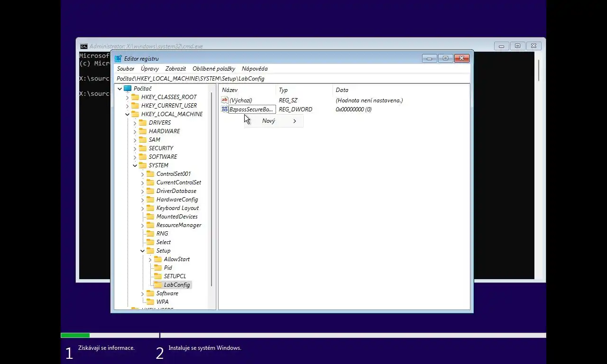Click the DRIVERS folder icon

(143, 123)
